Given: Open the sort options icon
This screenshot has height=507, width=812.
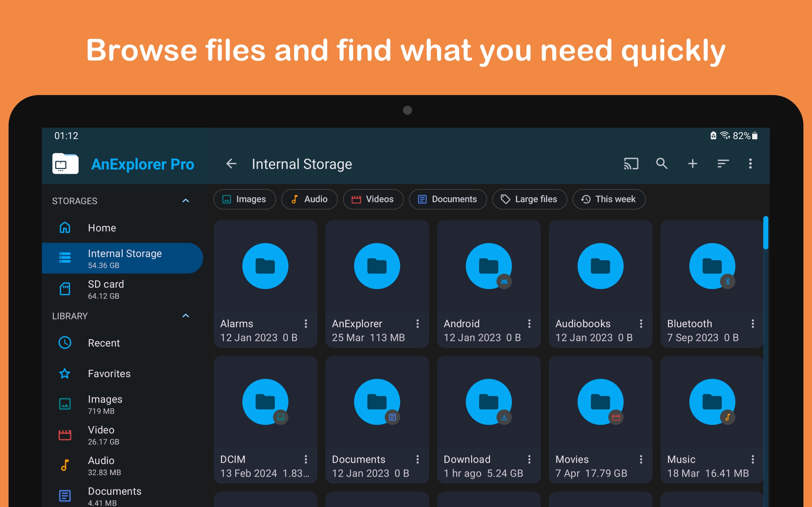Looking at the screenshot, I should coord(723,164).
